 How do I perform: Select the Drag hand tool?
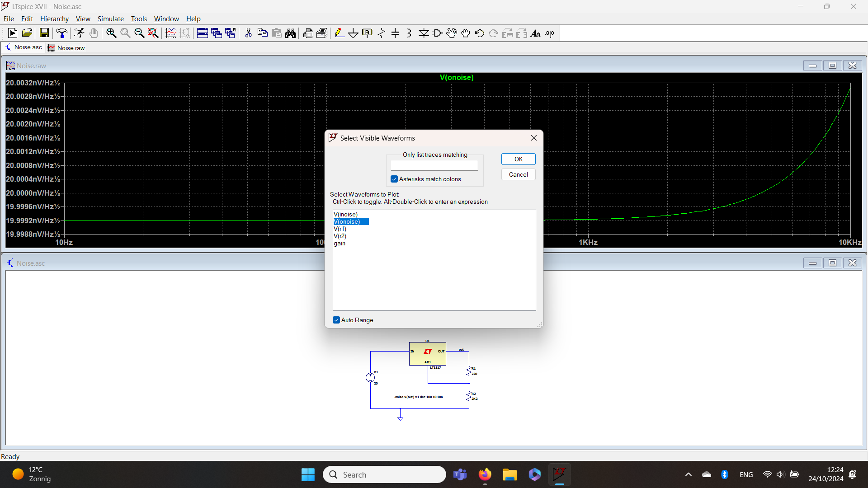point(466,33)
